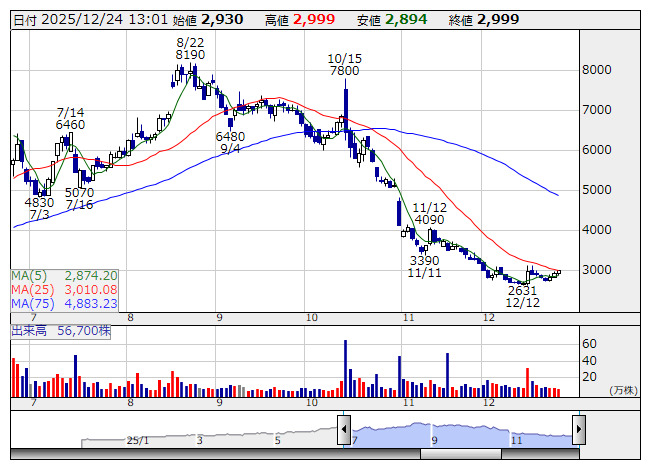Click the 7/14 peak label 6460
Screen dimensions: 653x470
click(71, 125)
